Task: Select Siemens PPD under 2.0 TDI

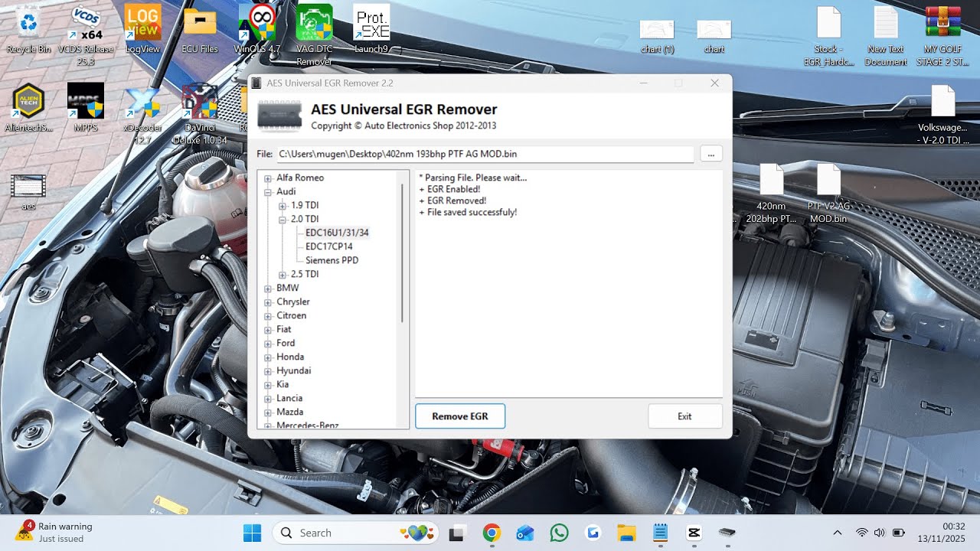Action: (332, 260)
